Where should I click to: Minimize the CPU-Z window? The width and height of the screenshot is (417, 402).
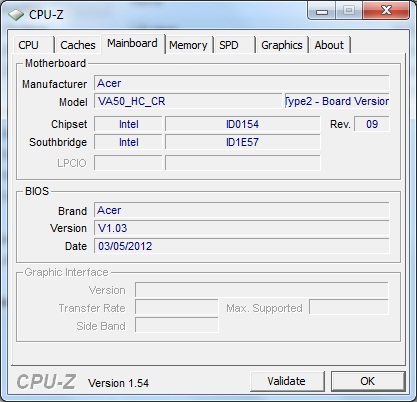(x=322, y=12)
